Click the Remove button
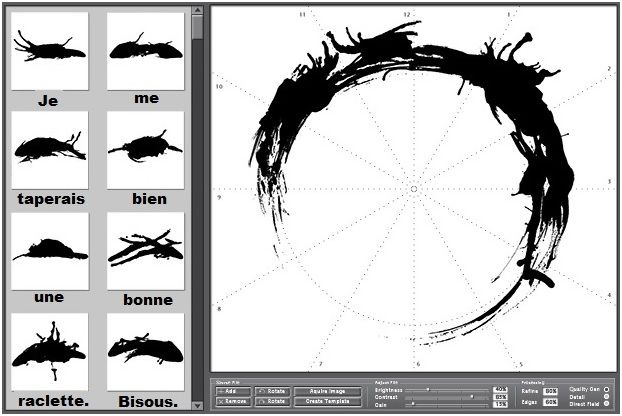Screen dimensions: 622x416 click(233, 401)
